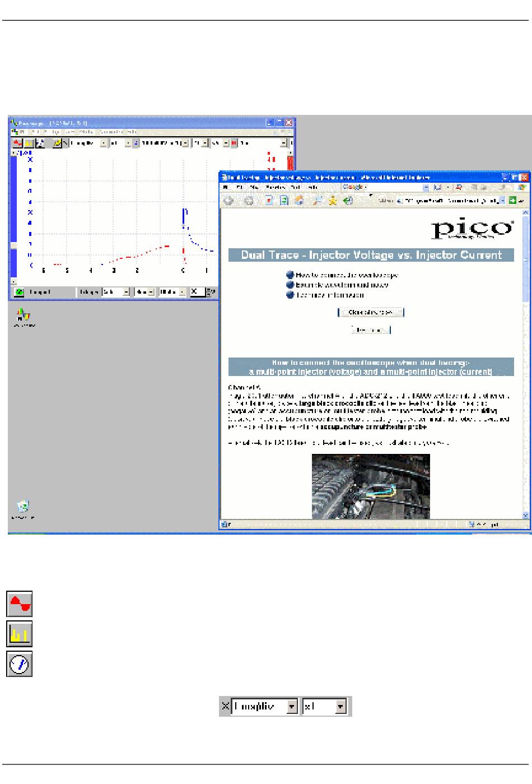Viewport: 532px width, 784px height.
Task: Open the Tools menu in the browser
Action: tap(296, 187)
